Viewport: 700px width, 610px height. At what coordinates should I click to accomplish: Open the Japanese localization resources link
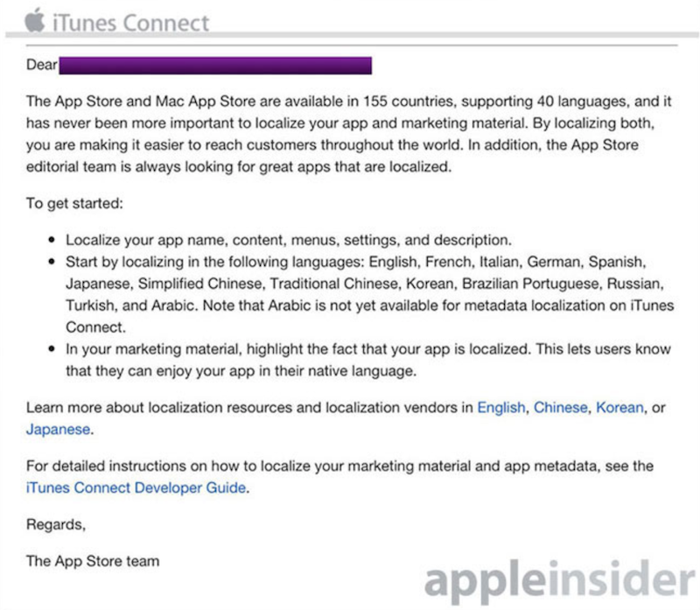pyautogui.click(x=58, y=430)
